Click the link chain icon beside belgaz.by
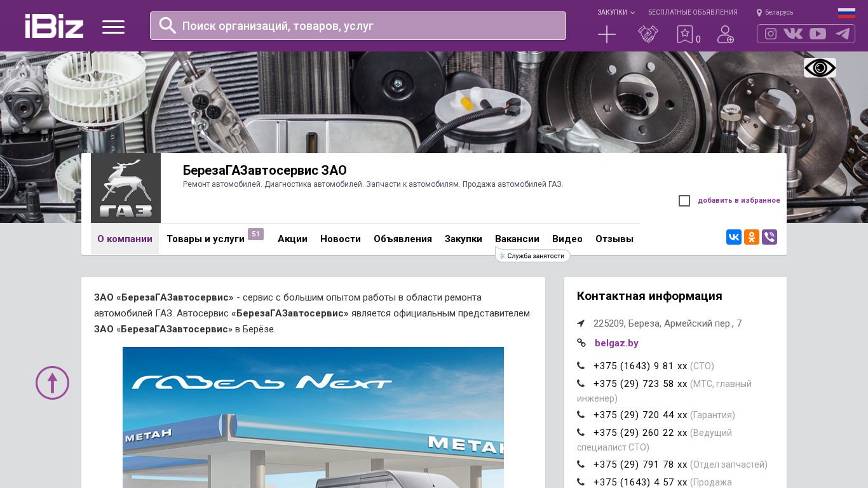Image resolution: width=868 pixels, height=488 pixels. (581, 343)
